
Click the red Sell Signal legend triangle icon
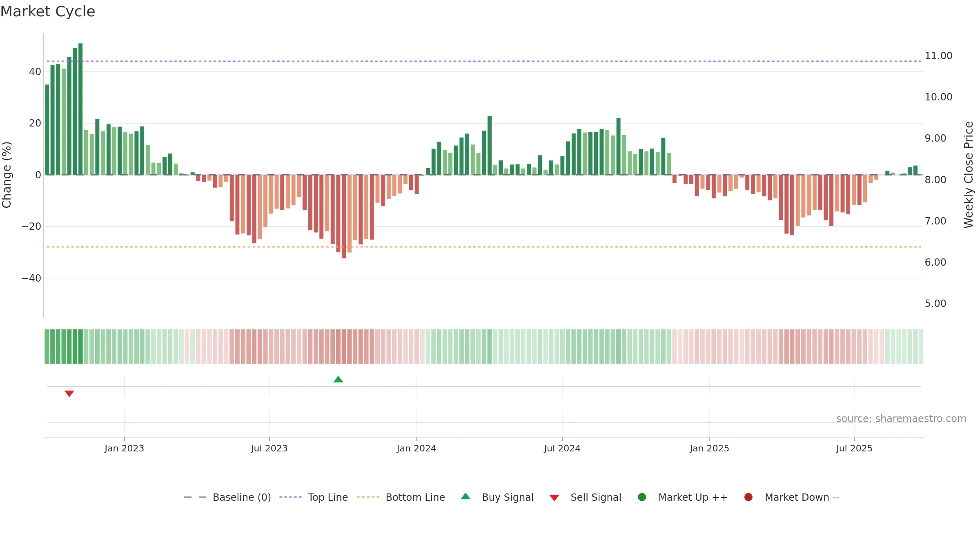tap(554, 498)
